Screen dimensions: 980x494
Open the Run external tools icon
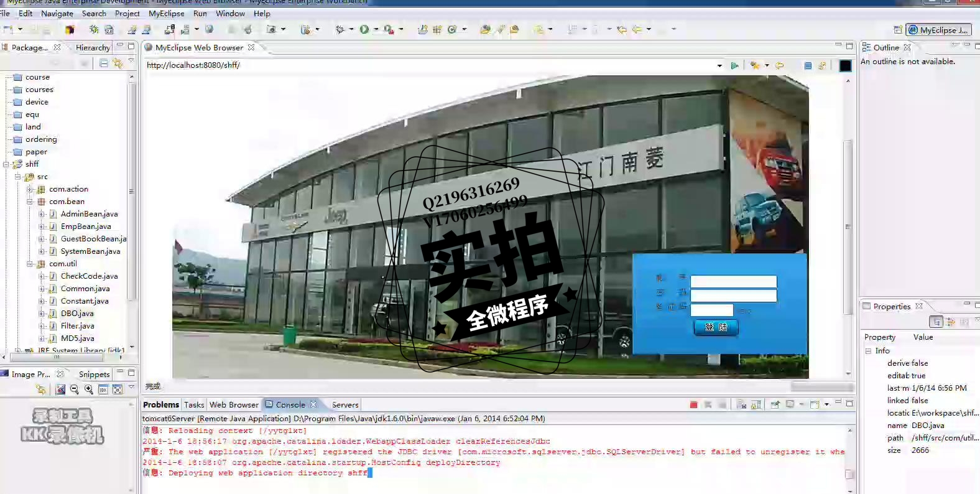pyautogui.click(x=389, y=29)
